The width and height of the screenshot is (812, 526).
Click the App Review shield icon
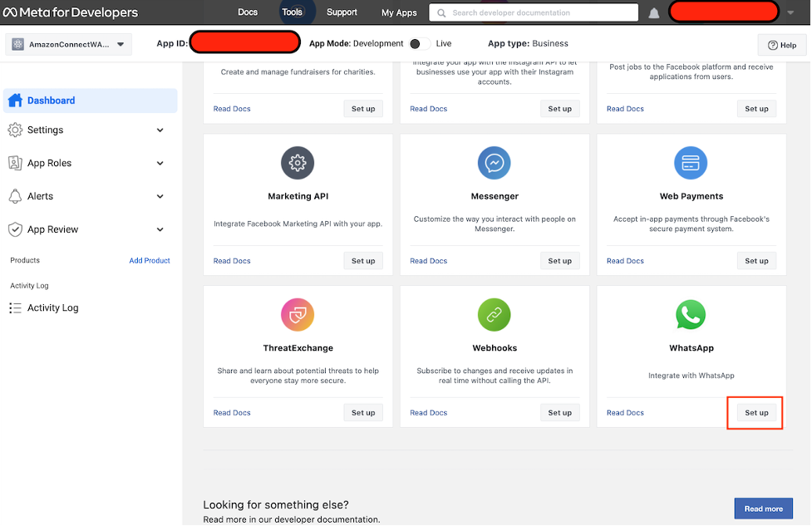(15, 229)
